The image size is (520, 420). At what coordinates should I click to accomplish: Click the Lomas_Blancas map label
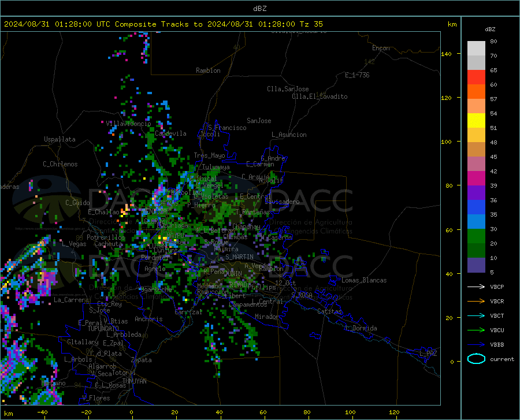tap(364, 280)
